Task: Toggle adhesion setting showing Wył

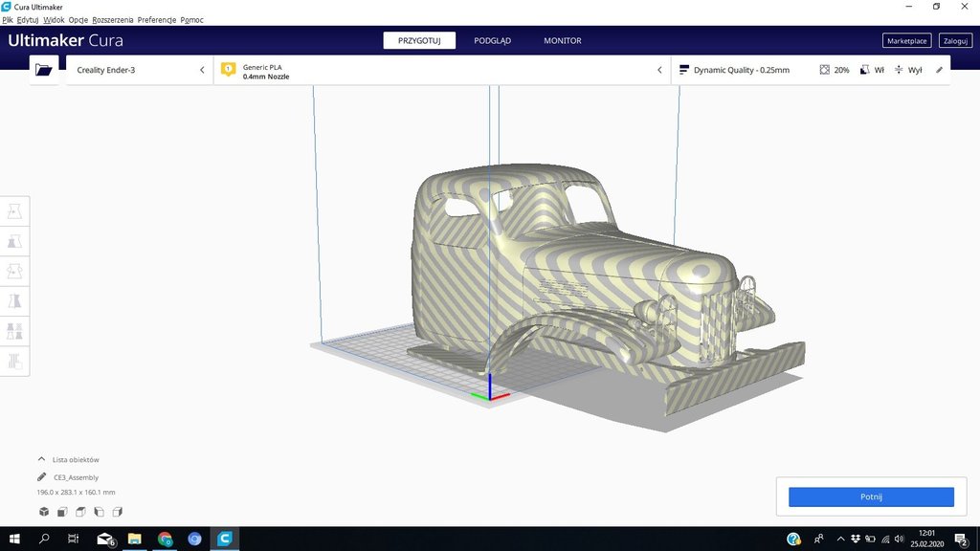Action: (x=907, y=70)
